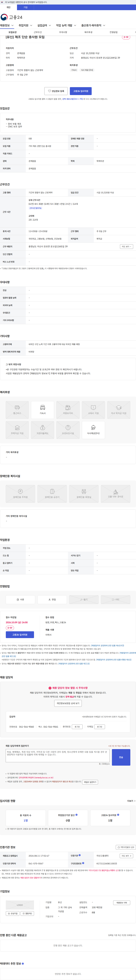Expand the 채용정보 menu

pos(7,25)
